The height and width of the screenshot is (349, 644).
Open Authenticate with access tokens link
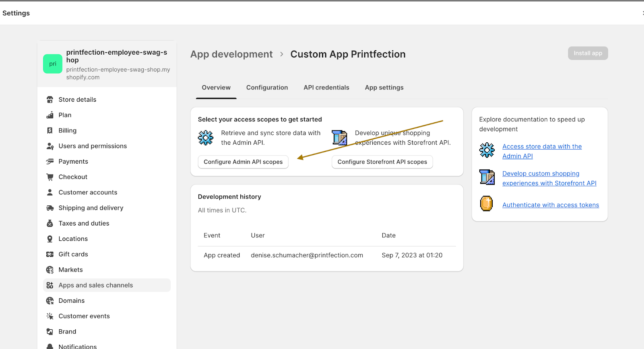(x=551, y=205)
